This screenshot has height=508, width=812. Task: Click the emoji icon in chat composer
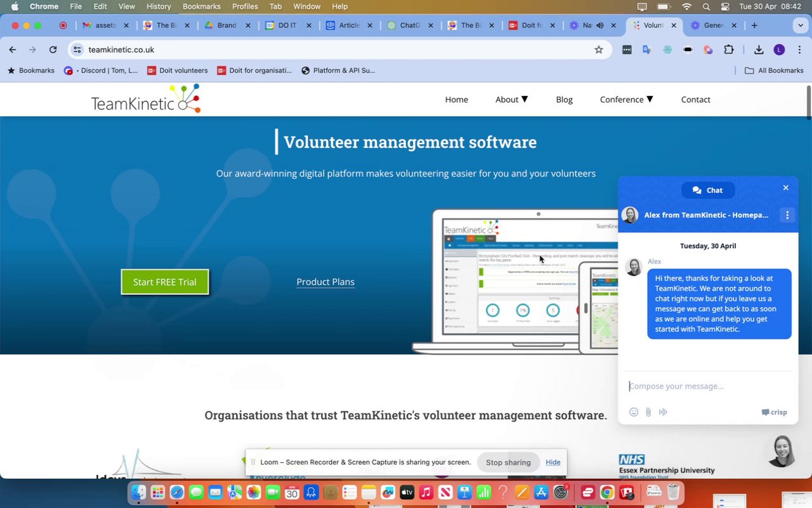click(x=633, y=412)
